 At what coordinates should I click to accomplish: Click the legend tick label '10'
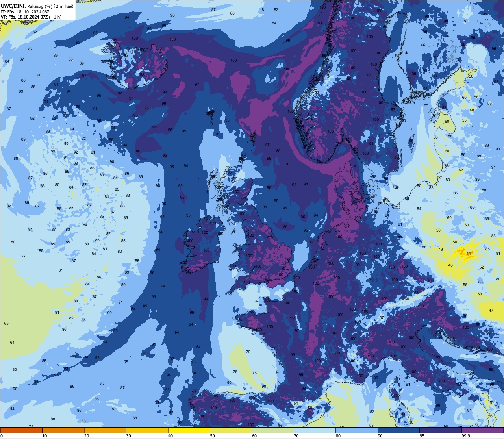(44, 436)
